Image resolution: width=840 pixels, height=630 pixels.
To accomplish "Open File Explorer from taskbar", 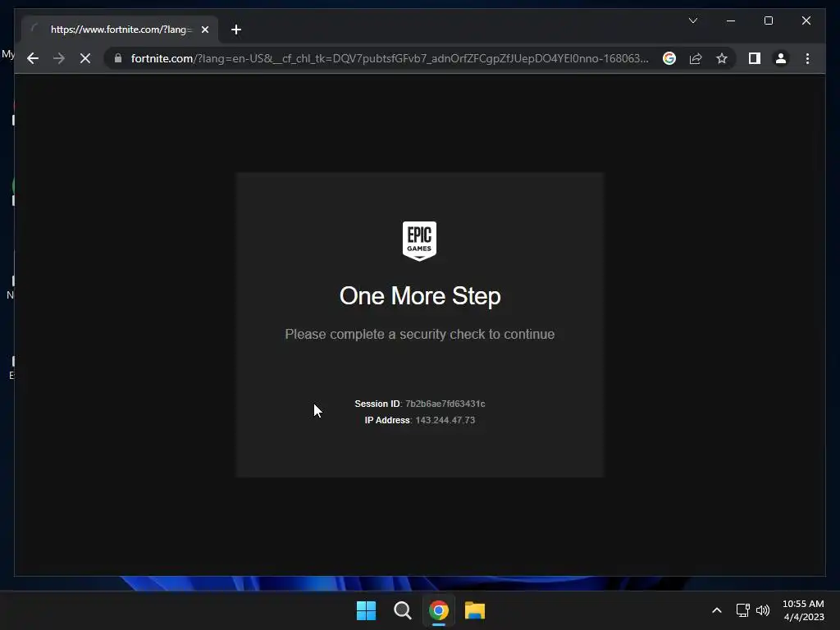I will (x=475, y=610).
